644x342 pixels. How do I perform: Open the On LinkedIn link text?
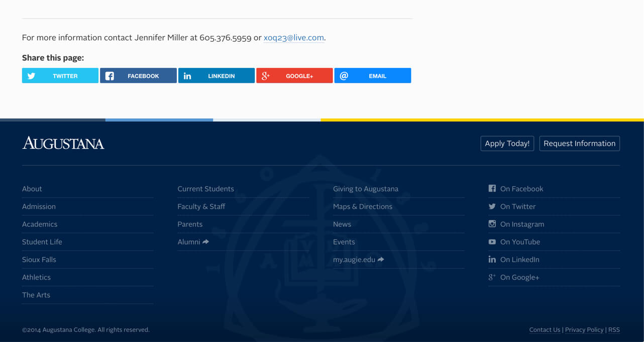(520, 260)
